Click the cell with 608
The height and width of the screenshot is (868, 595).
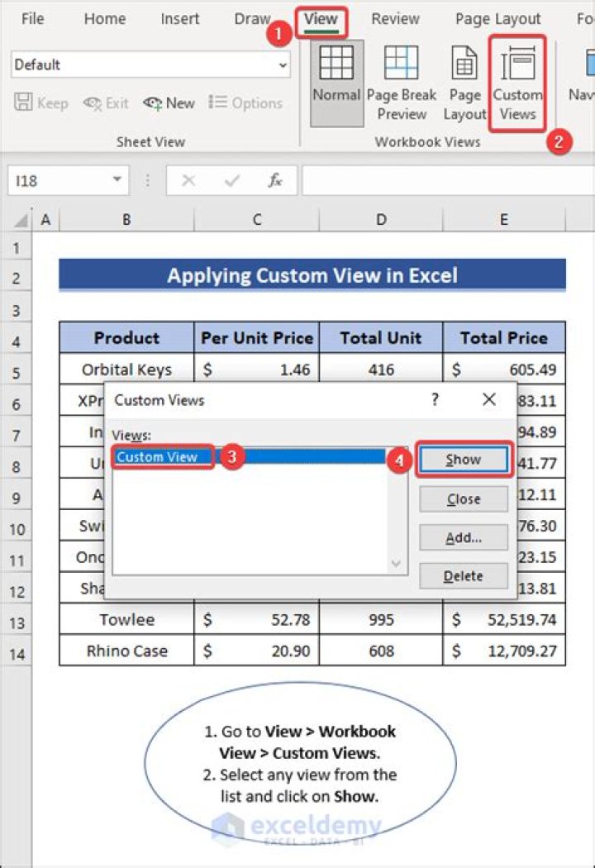(381, 651)
